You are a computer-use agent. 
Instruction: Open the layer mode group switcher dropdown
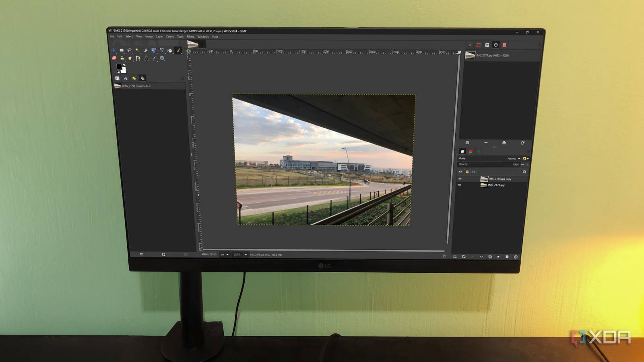(525, 158)
